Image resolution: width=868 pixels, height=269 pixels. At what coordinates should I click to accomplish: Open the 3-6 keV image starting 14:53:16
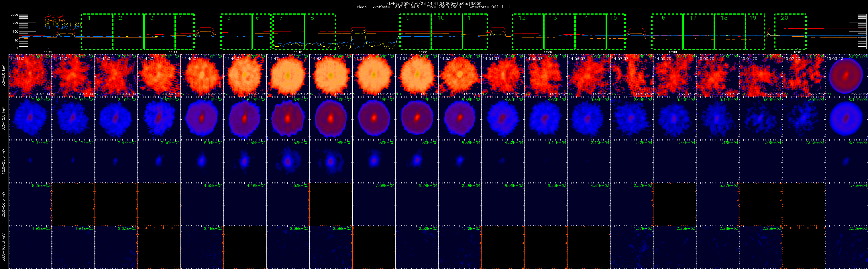click(x=460, y=76)
